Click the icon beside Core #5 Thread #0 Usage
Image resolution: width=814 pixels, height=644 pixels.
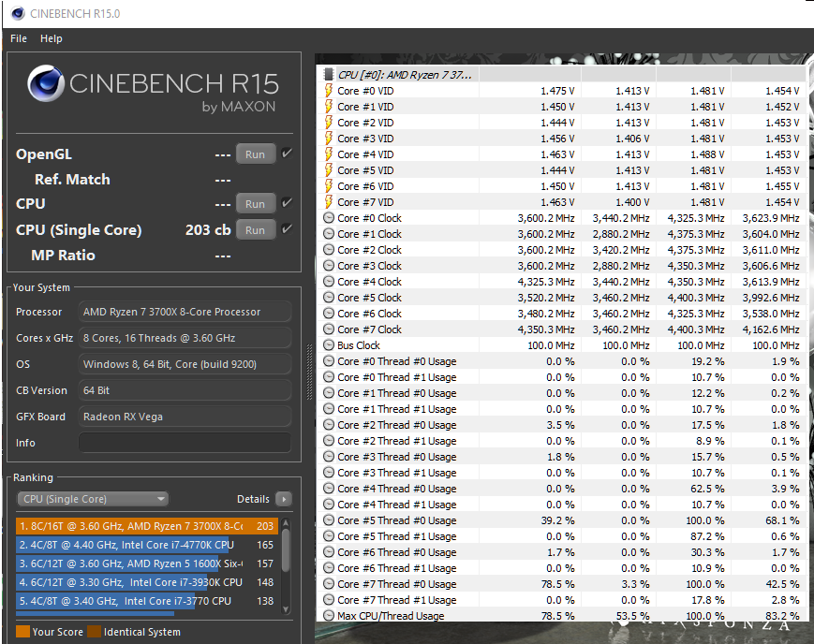pos(329,520)
